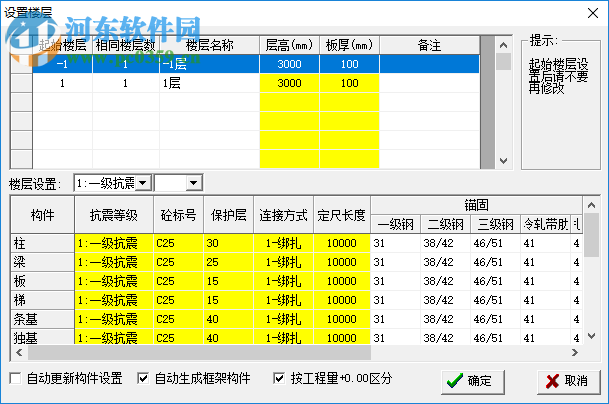Click 冷轧带肋 41 cell in 梯 row
Image resolution: width=609 pixels, height=404 pixels.
coord(545,300)
